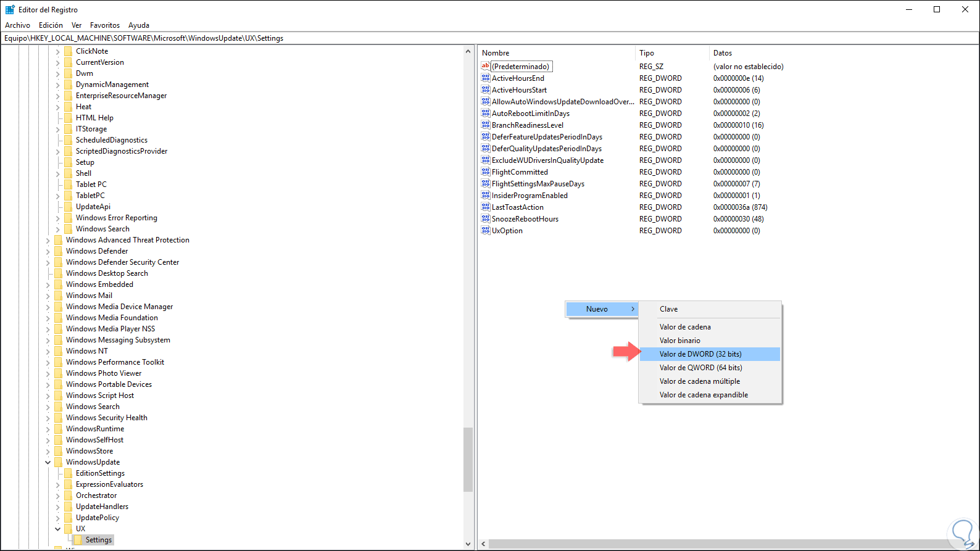The image size is (980, 551).
Task: Choose Valor de cadena múltiple
Action: click(710, 381)
